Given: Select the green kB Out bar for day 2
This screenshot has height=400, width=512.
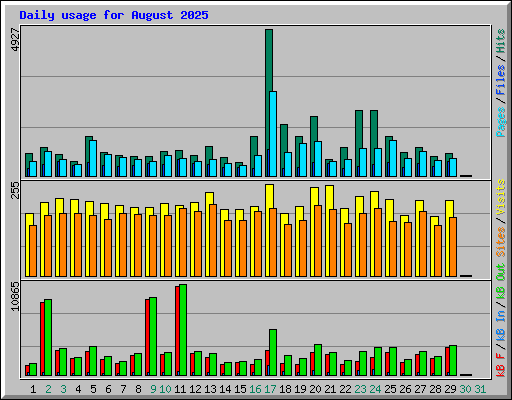Looking at the screenshot, I should tap(48, 338).
